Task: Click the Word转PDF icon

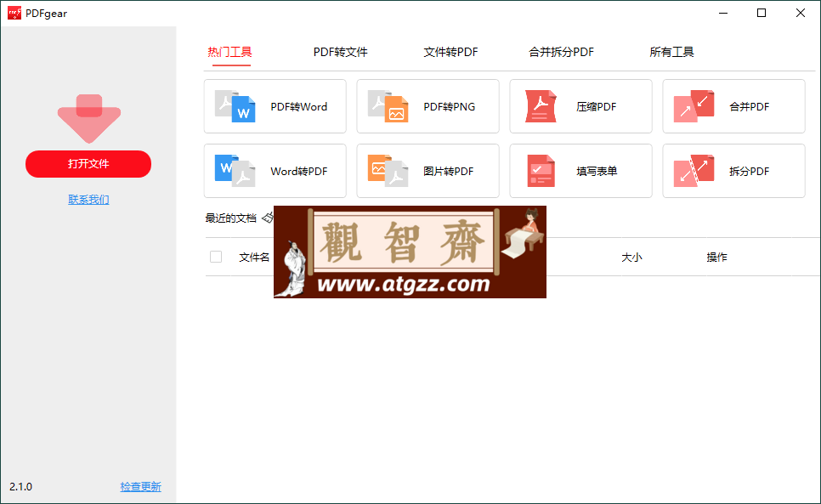Action: click(235, 171)
